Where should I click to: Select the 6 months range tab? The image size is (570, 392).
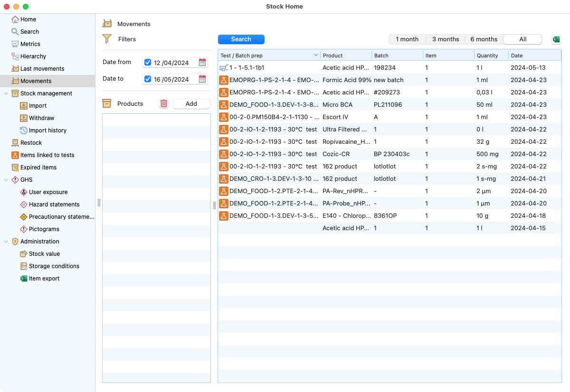tap(484, 39)
